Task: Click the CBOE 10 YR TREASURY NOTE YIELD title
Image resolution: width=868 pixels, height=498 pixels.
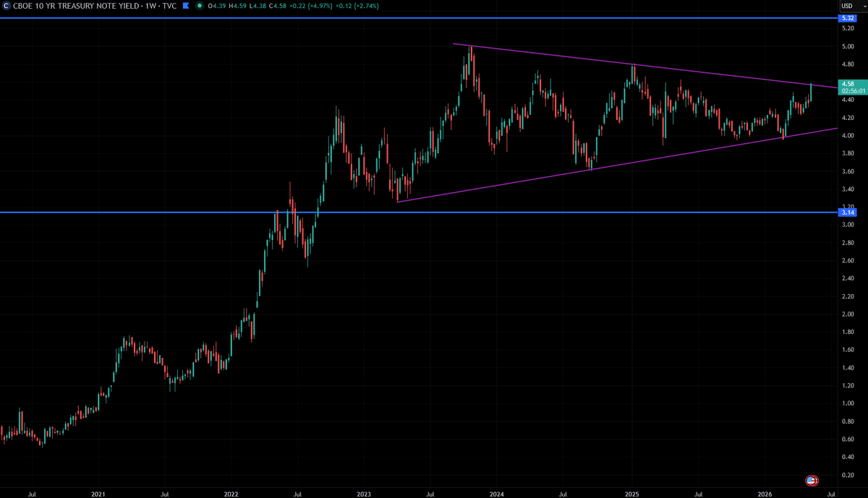Action: tap(76, 6)
